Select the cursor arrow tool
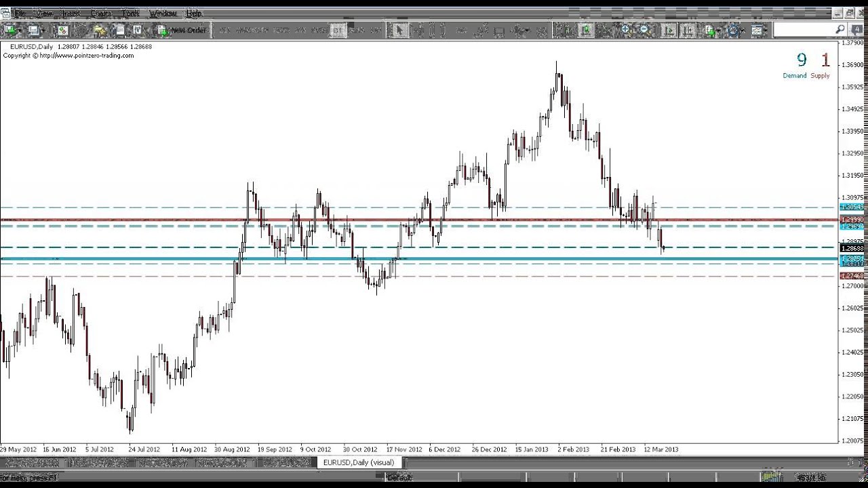This screenshot has height=488, width=868. point(399,30)
